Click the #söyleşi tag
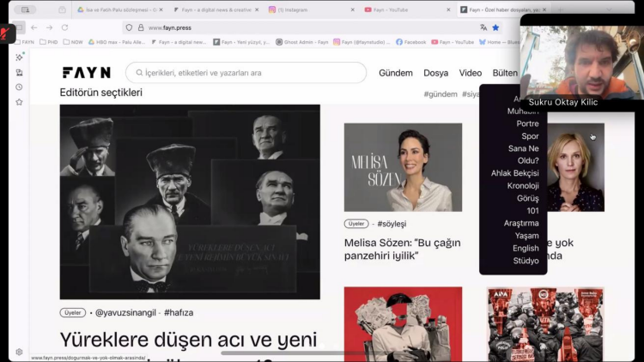This screenshot has height=362, width=644. coord(392,224)
